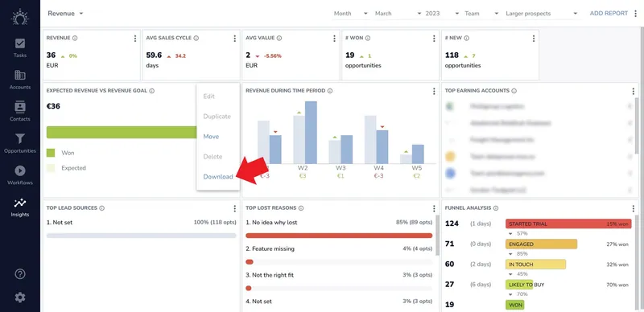Open settings gear in sidebar
The height and width of the screenshot is (312, 644).
click(19, 298)
